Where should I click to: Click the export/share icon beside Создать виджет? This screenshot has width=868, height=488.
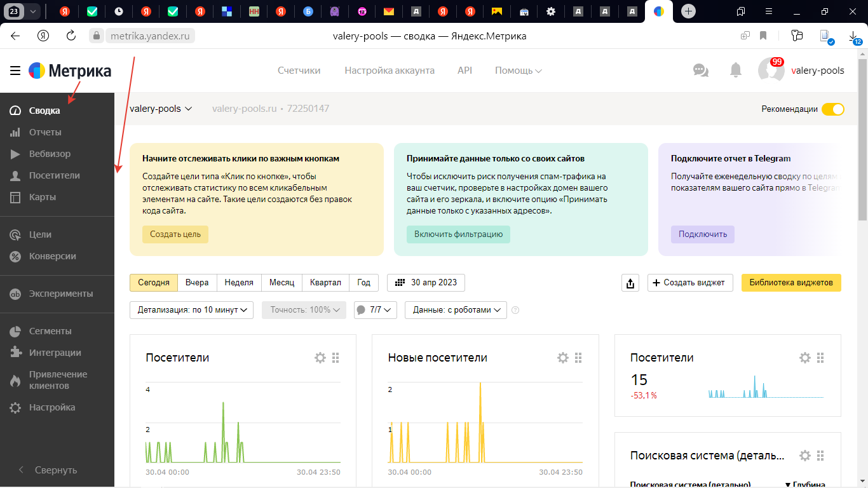point(630,283)
